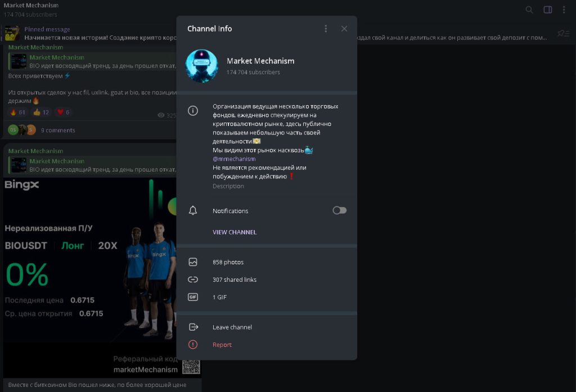The height and width of the screenshot is (392, 576).
Task: Click Market Mechanism title in chat header
Action: (31, 5)
